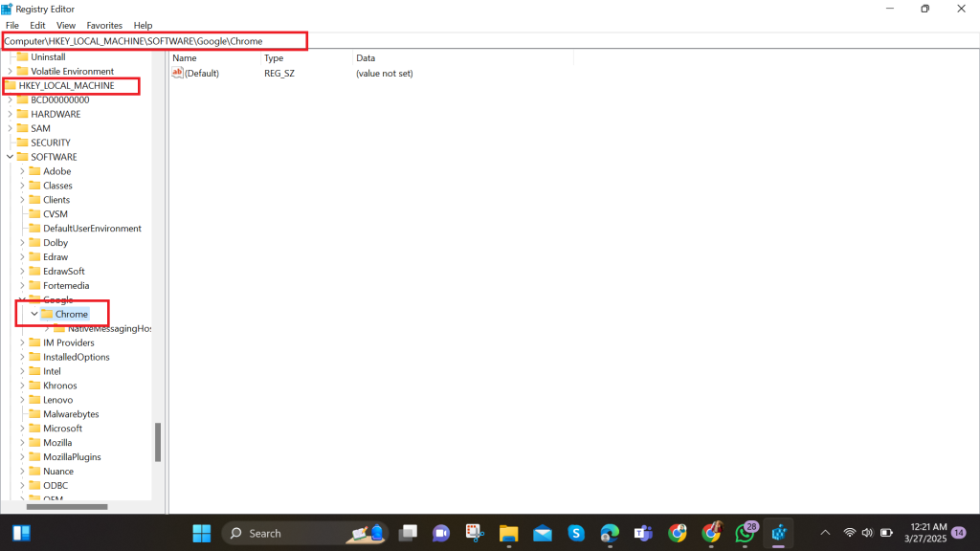Show hidden system tray icons
The height and width of the screenshot is (551, 980).
coord(825,533)
